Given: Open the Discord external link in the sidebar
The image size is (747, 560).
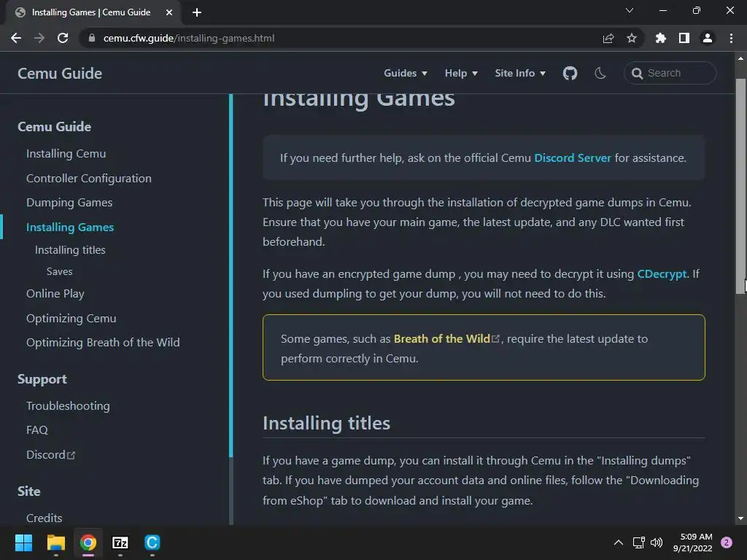Looking at the screenshot, I should point(50,455).
